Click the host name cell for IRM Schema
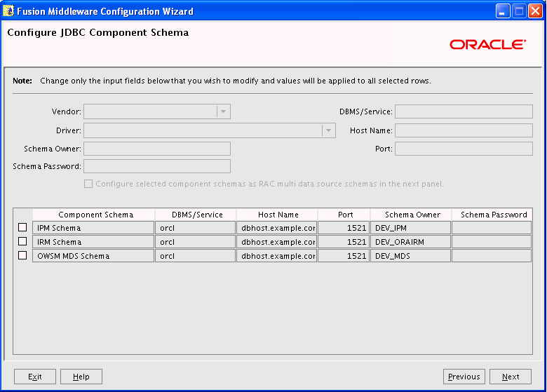Image resolution: width=547 pixels, height=392 pixels. (276, 242)
